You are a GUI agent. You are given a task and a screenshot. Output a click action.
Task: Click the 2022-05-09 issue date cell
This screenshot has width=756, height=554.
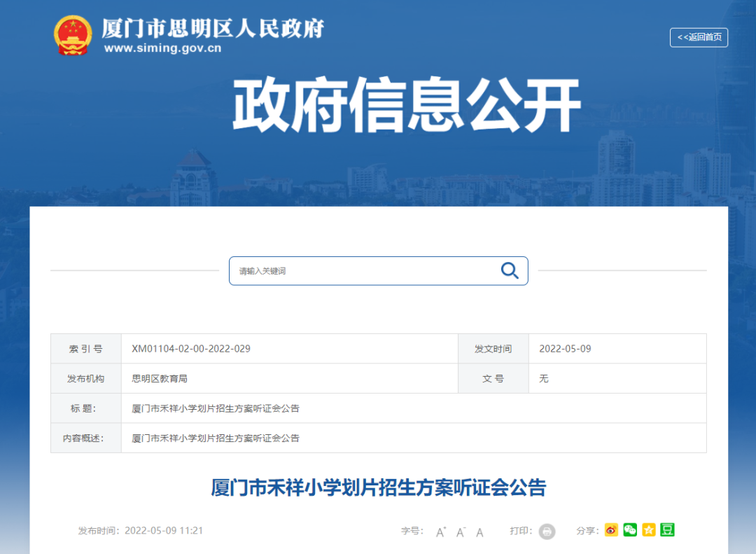(x=565, y=349)
